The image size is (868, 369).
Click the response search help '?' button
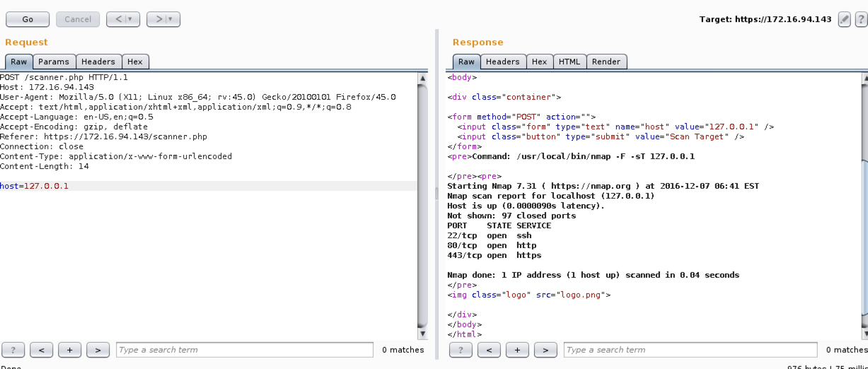[461, 350]
